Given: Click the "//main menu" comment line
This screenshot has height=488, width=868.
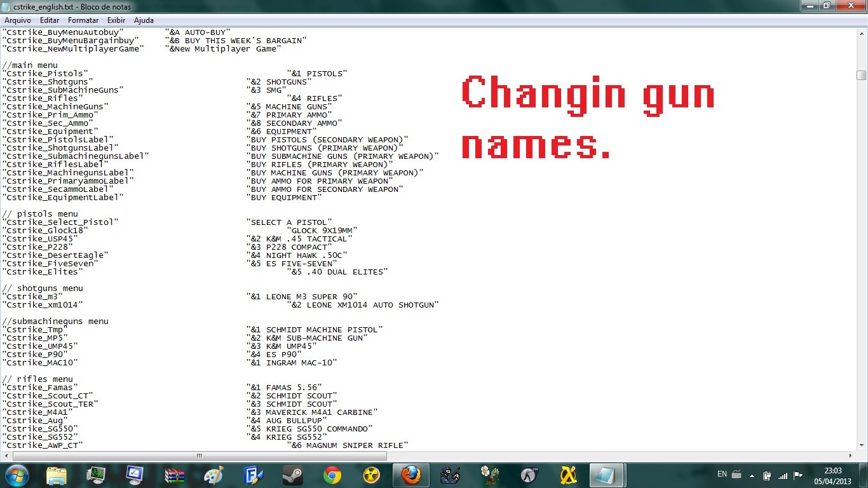Looking at the screenshot, I should click(x=30, y=65).
